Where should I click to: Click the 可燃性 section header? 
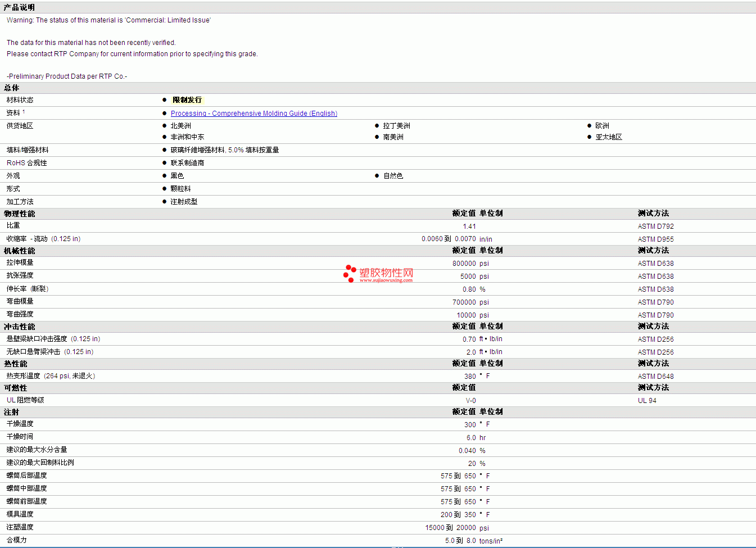point(16,388)
